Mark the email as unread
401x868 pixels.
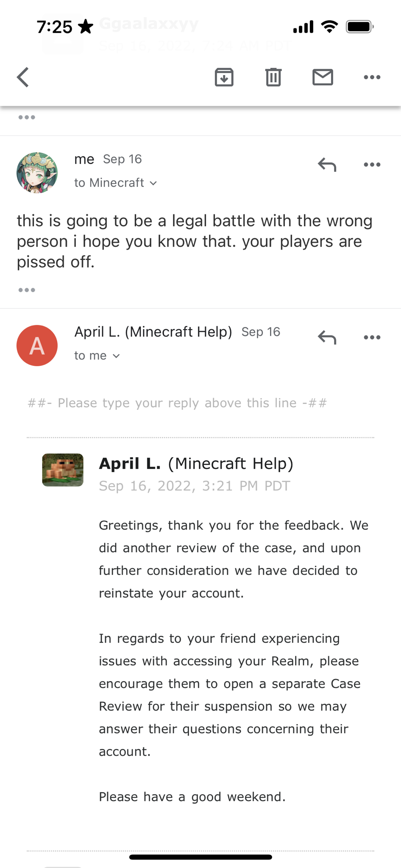pos(323,77)
